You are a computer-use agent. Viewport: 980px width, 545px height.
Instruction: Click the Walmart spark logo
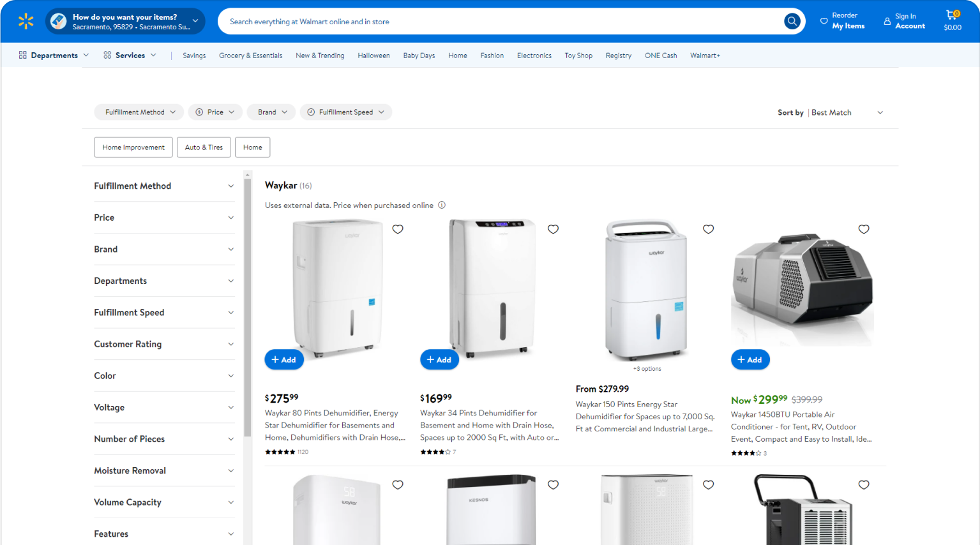(26, 21)
